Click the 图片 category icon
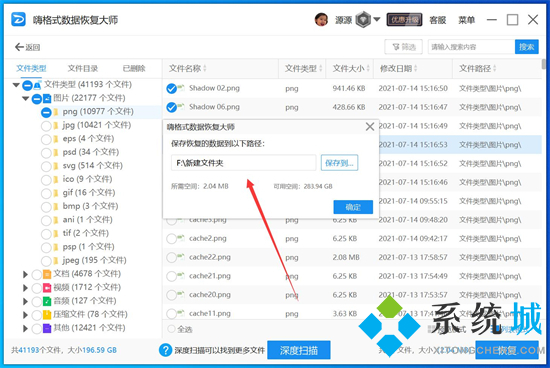The height and width of the screenshot is (368, 550). (x=47, y=99)
